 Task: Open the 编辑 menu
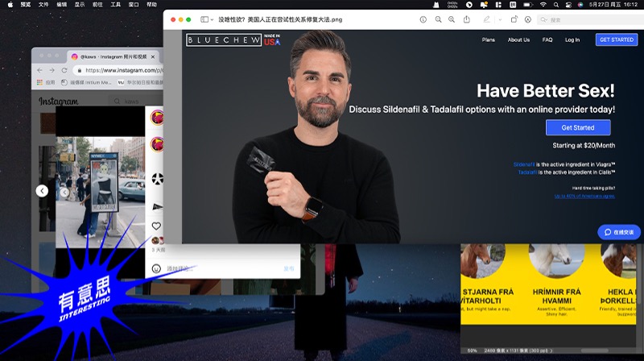pyautogui.click(x=62, y=5)
